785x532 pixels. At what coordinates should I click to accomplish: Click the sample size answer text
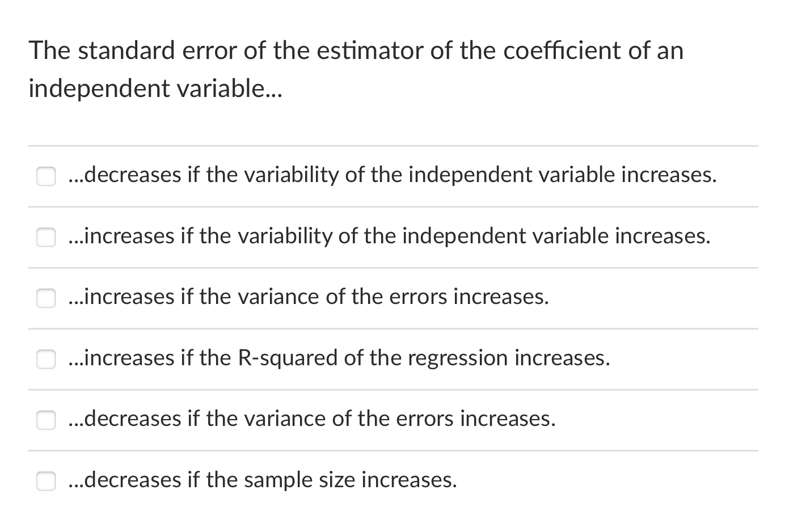(262, 480)
